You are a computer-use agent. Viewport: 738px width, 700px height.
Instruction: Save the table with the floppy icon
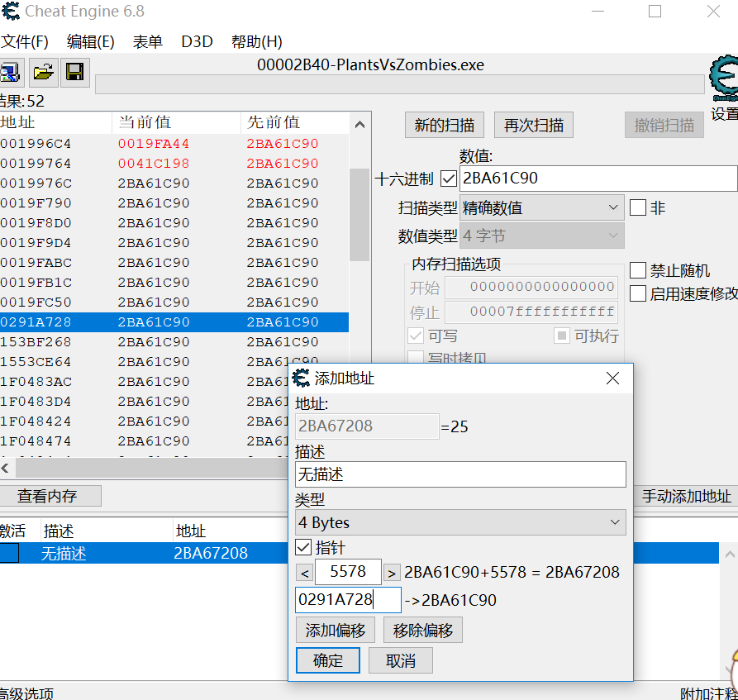coord(75,73)
